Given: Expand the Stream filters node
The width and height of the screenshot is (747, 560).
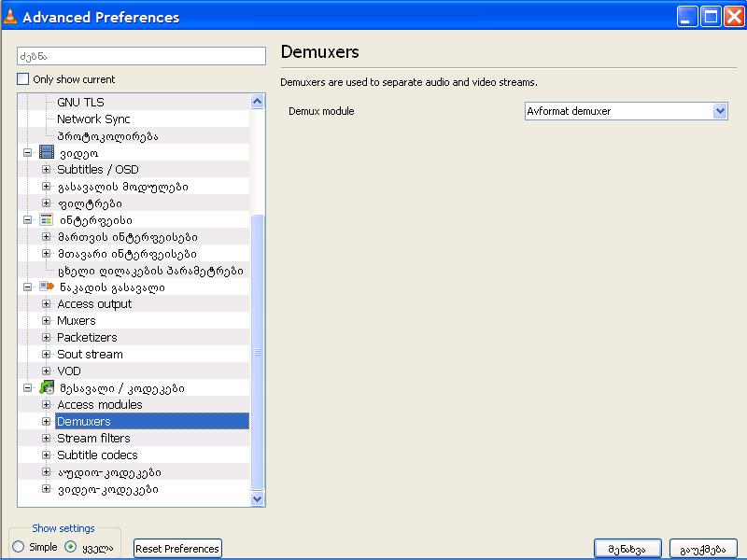Looking at the screenshot, I should point(46,438).
